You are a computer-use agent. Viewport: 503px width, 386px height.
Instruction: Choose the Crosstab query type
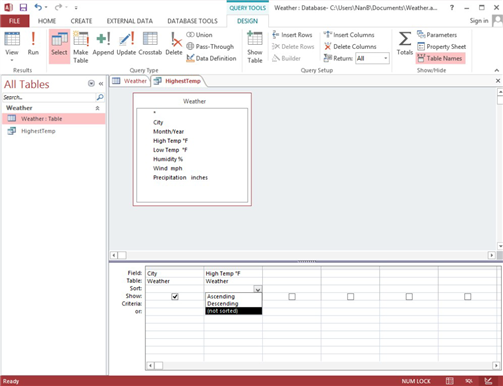click(150, 44)
